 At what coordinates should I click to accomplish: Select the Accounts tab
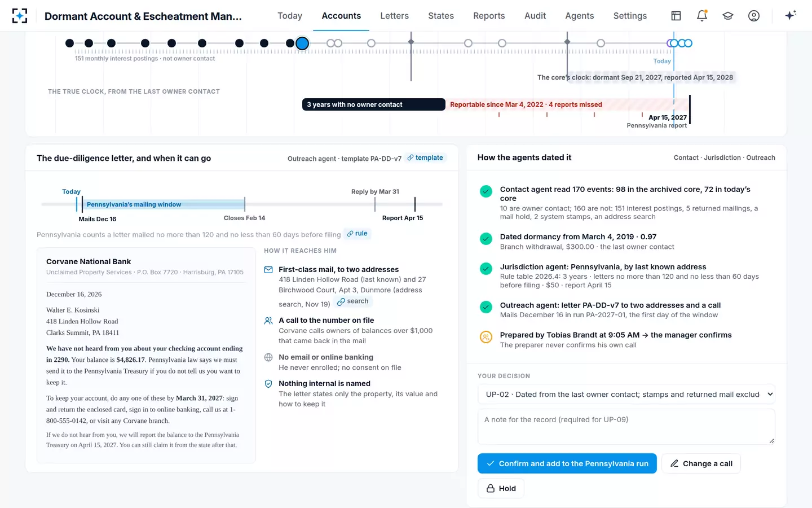341,16
